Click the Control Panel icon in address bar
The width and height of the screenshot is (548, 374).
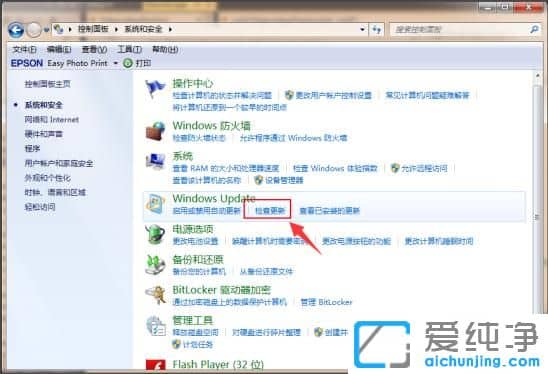pyautogui.click(x=59, y=29)
